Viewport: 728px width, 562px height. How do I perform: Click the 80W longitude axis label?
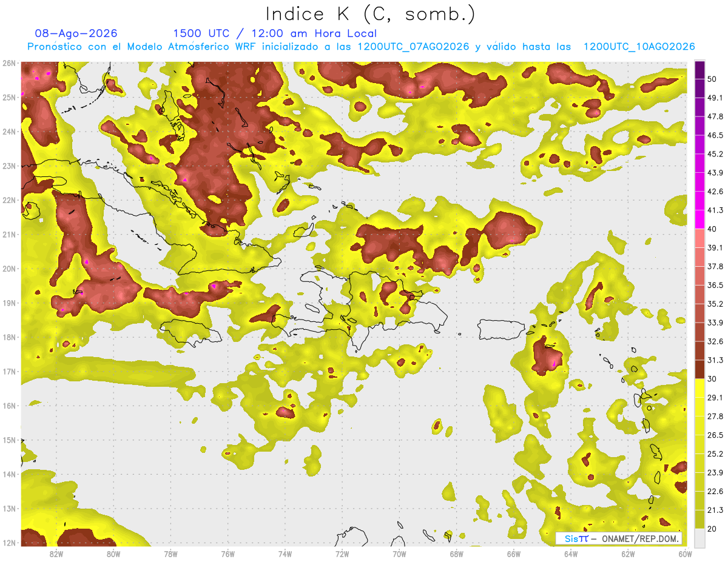113,554
